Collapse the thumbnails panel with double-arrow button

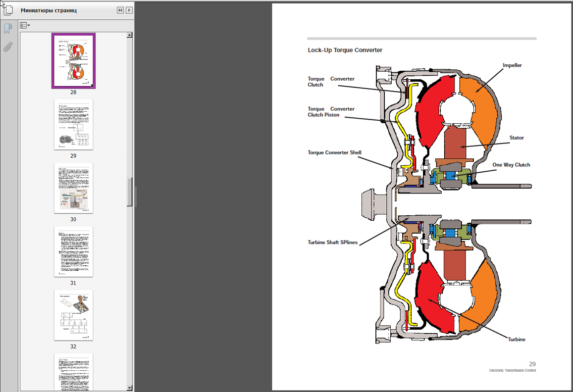pos(120,10)
